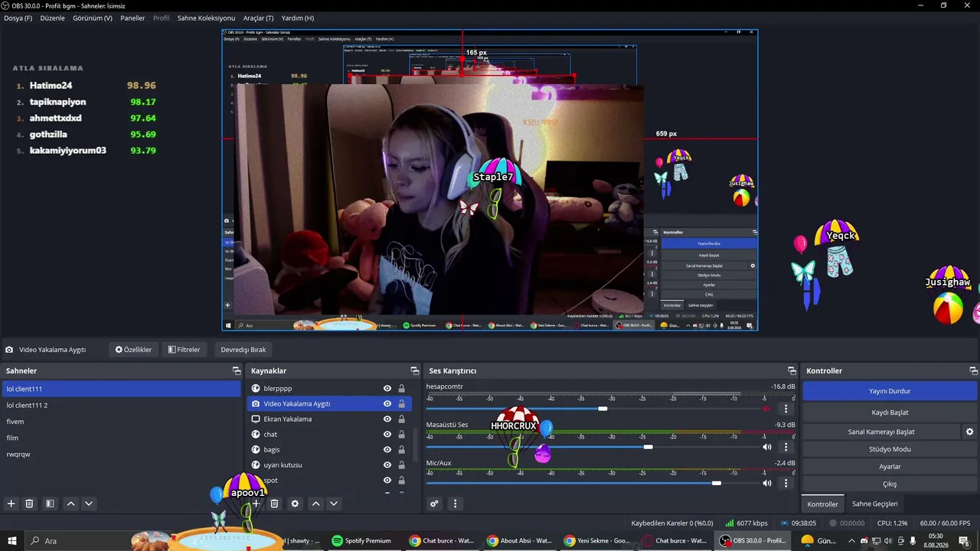Open the Windows Start menu
Viewport: 980px width, 551px height.
coord(12,541)
